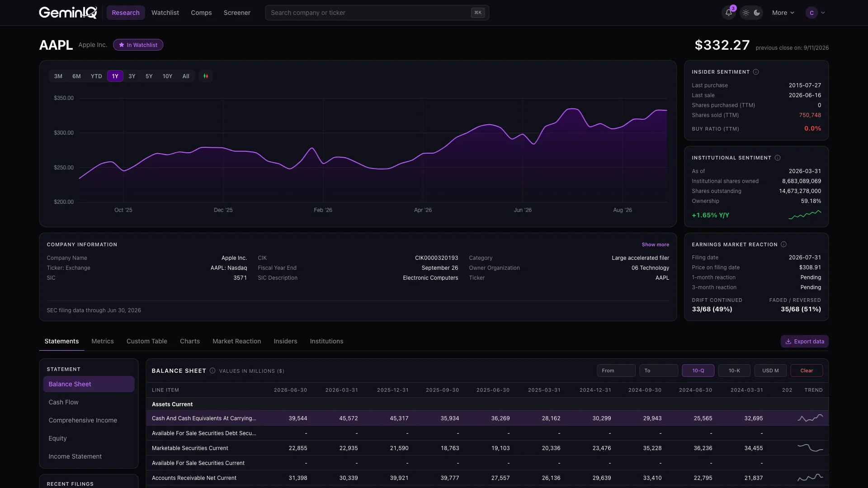Click the ⌘K shortcut badge
The width and height of the screenshot is (868, 488).
point(478,13)
